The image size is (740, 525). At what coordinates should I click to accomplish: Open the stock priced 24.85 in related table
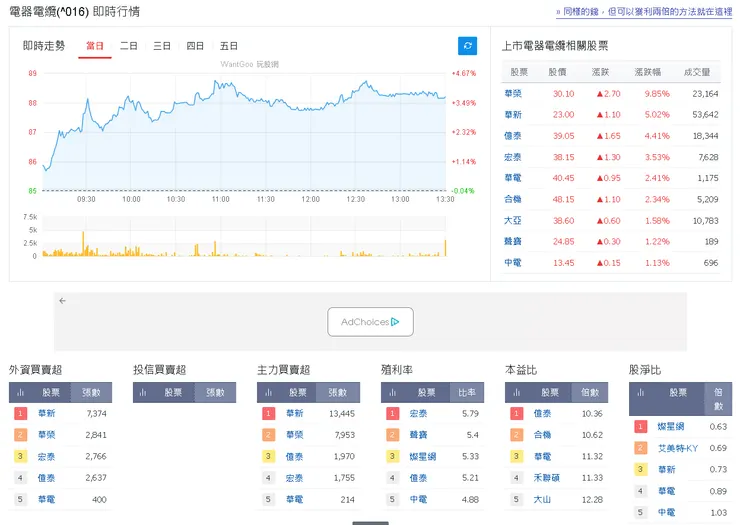click(x=513, y=241)
